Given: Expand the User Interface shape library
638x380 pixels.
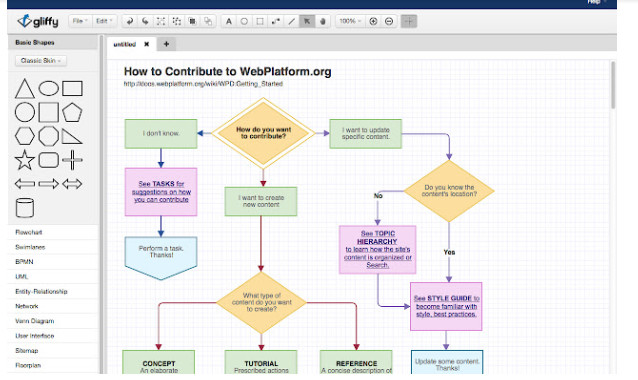Looking at the screenshot, I should click(53, 336).
